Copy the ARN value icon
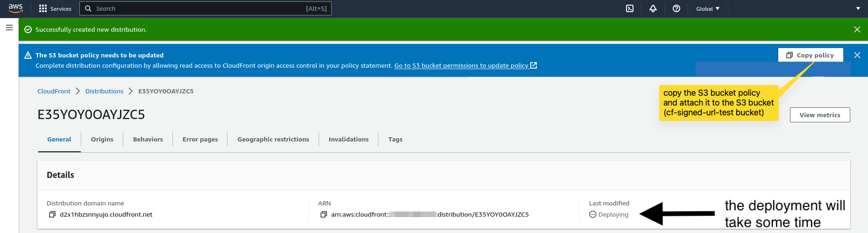This screenshot has height=233, width=868. (x=324, y=214)
